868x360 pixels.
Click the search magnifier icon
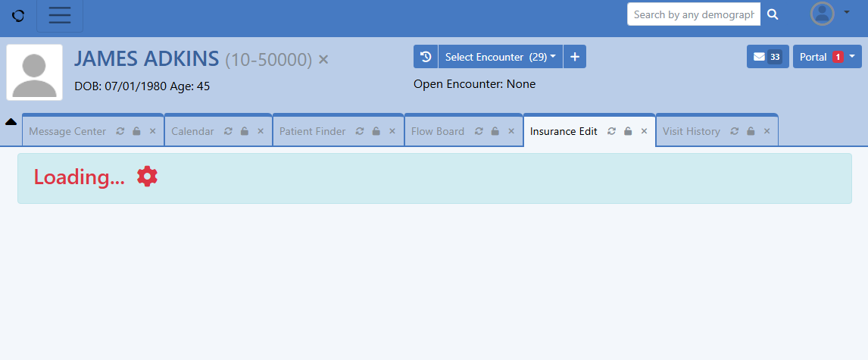(773, 14)
